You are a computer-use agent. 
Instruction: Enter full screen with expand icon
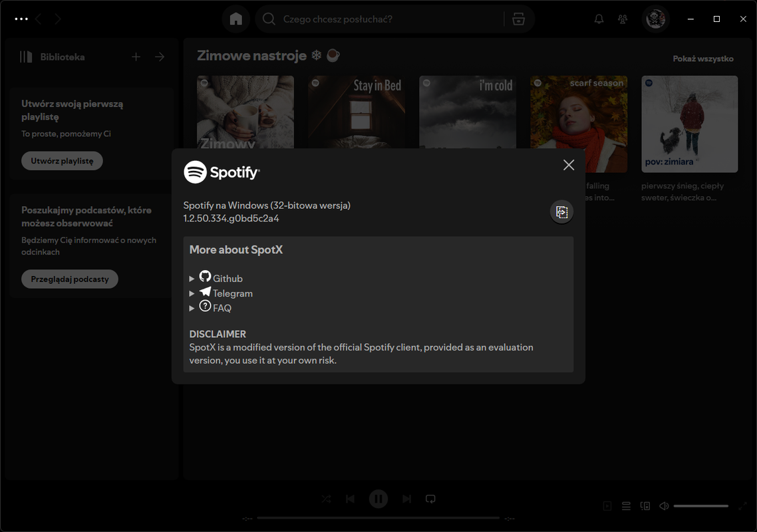pos(742,506)
